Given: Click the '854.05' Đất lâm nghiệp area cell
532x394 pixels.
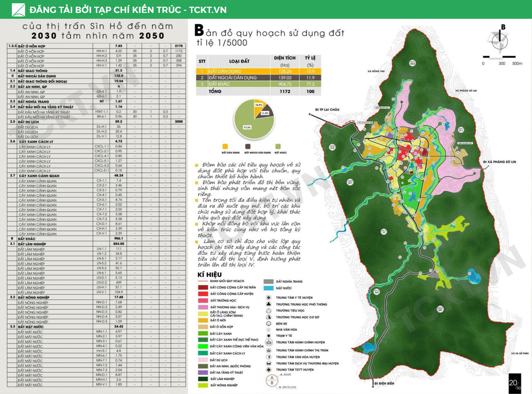Looking at the screenshot, I should tap(118, 244).
